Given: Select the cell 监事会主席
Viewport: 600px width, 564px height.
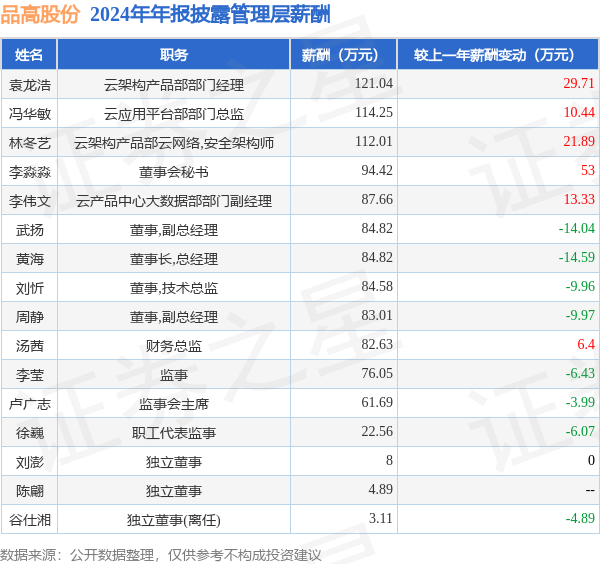Looking at the screenshot, I should (174, 405).
